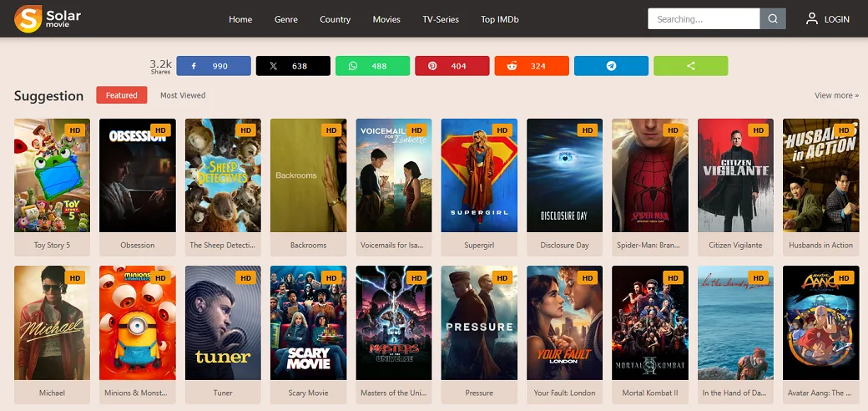Share to Reddit button
Viewport: 868px width, 411px height.
point(532,66)
